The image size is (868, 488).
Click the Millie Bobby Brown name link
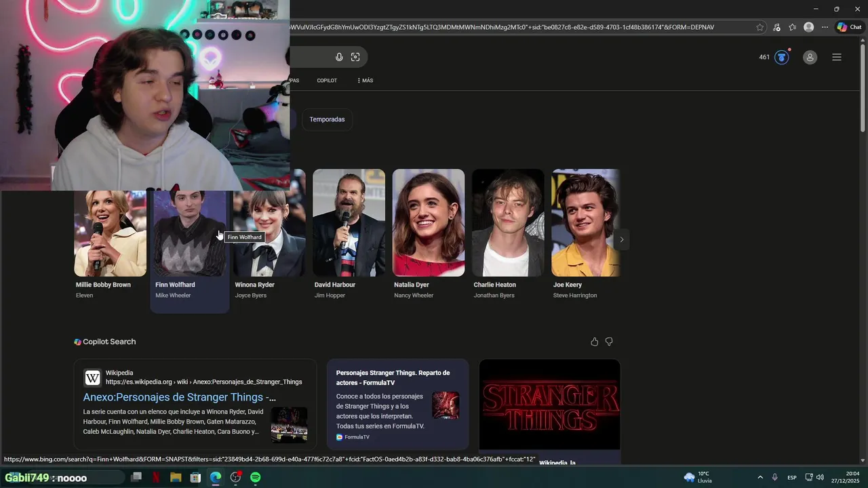click(x=103, y=285)
